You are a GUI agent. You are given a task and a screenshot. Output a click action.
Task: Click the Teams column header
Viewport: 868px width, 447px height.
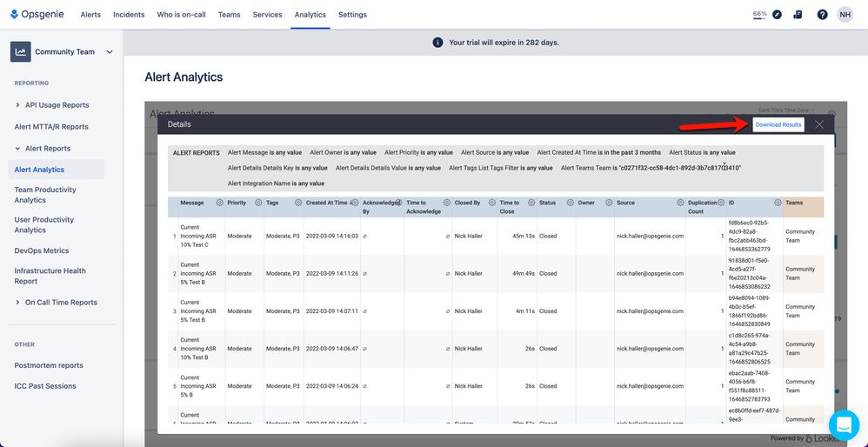pyautogui.click(x=794, y=203)
